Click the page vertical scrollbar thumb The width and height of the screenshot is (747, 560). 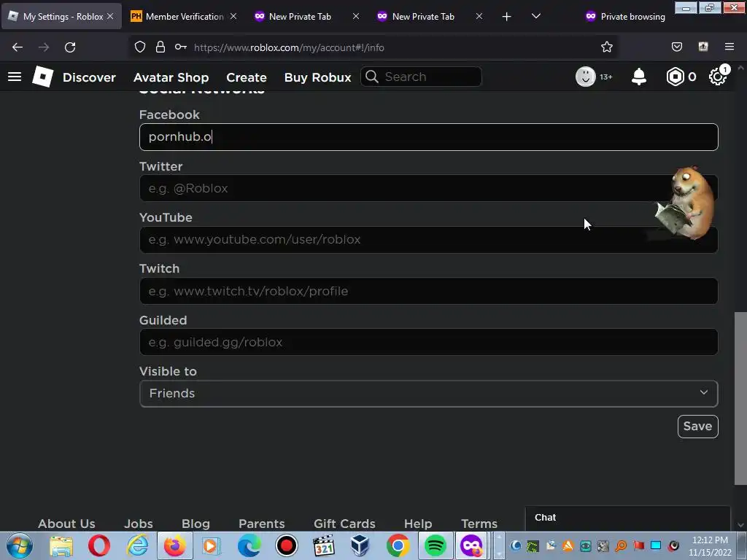[x=740, y=398]
